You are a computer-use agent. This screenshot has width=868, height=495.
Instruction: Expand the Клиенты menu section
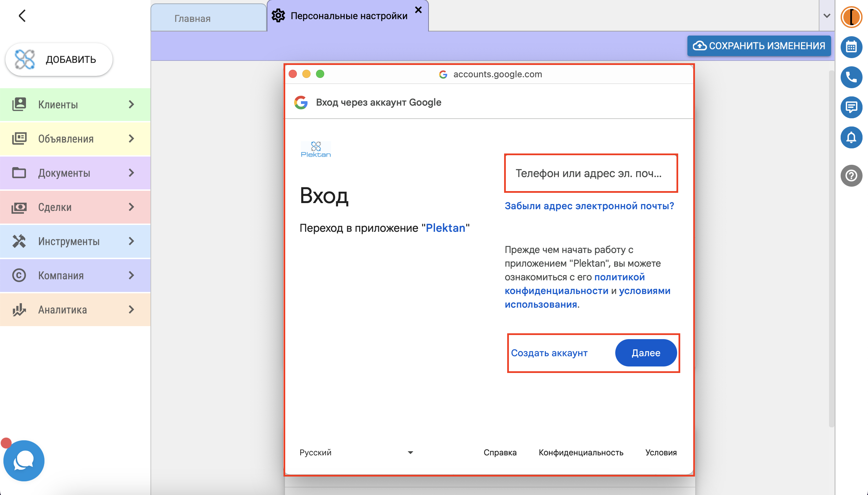click(75, 105)
